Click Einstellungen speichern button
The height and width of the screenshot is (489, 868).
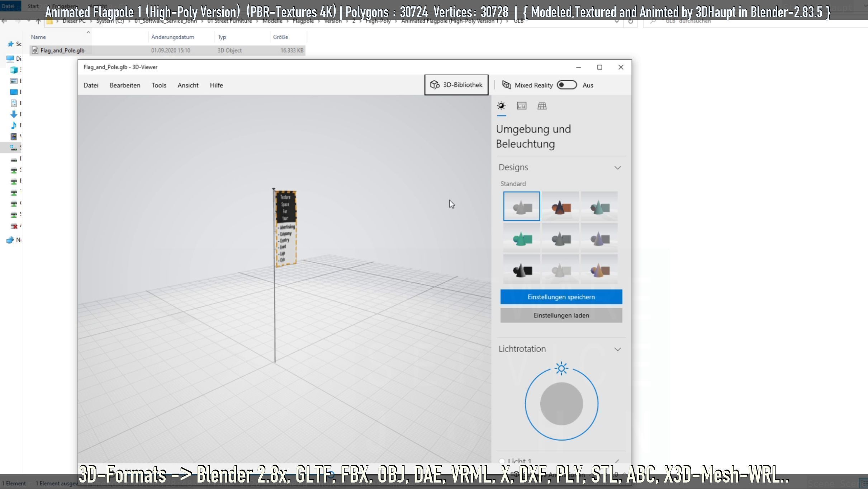[x=561, y=297]
